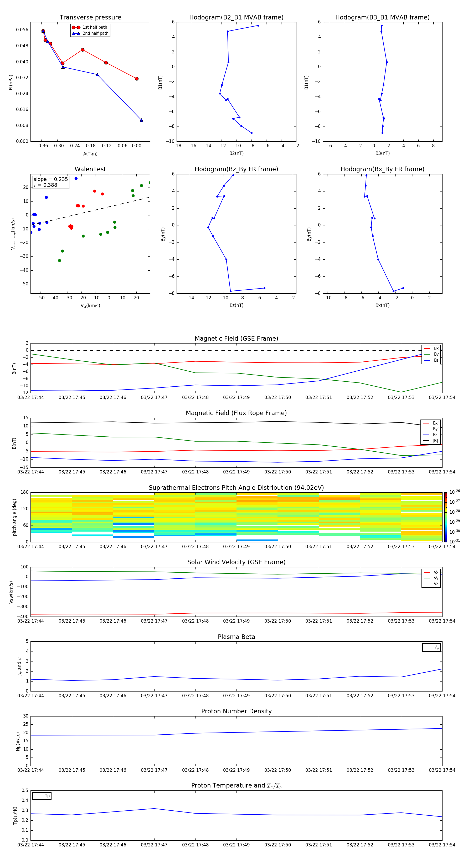Viewport: 473px width, 868px height.
Task: Click the 10^-26 colorbar tick label
Action: tap(455, 492)
